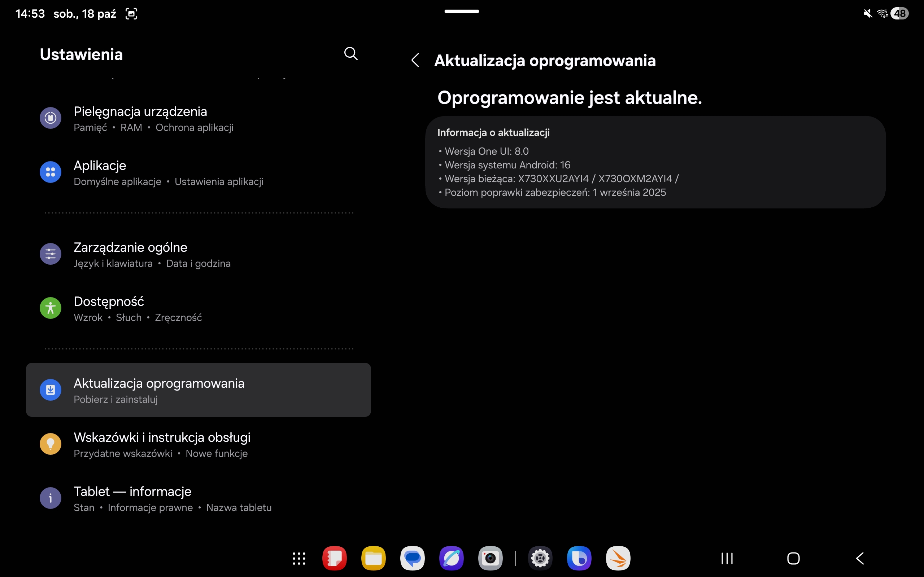The width and height of the screenshot is (924, 577).
Task: Go back using the arrow beside Aktualizacja oprogramowania
Action: tap(415, 60)
